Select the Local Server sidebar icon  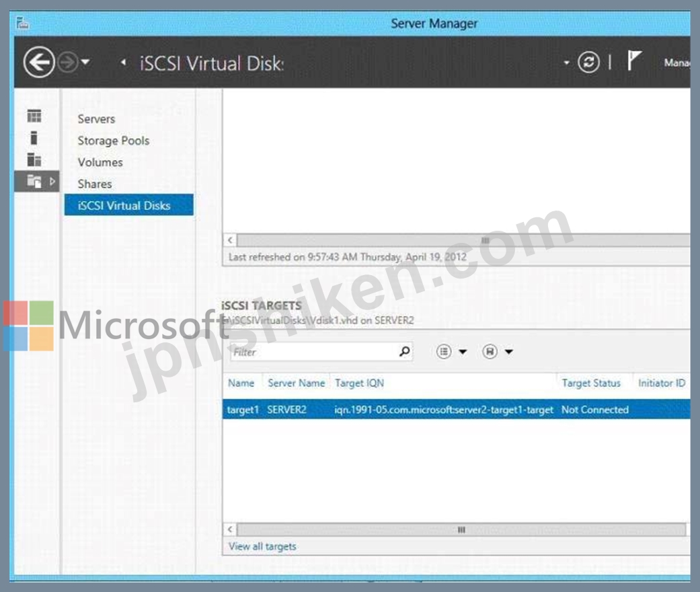click(x=34, y=138)
